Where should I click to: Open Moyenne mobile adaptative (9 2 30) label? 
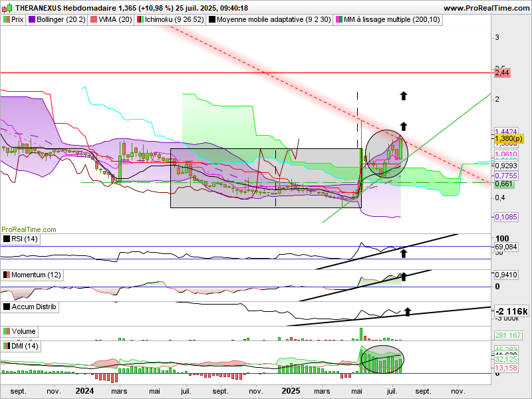pyautogui.click(x=269, y=20)
